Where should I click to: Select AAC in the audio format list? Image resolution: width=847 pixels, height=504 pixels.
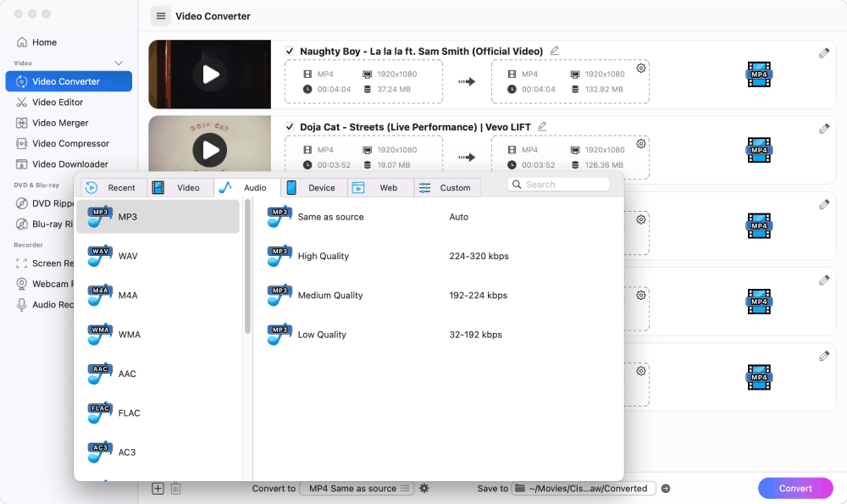(x=158, y=374)
